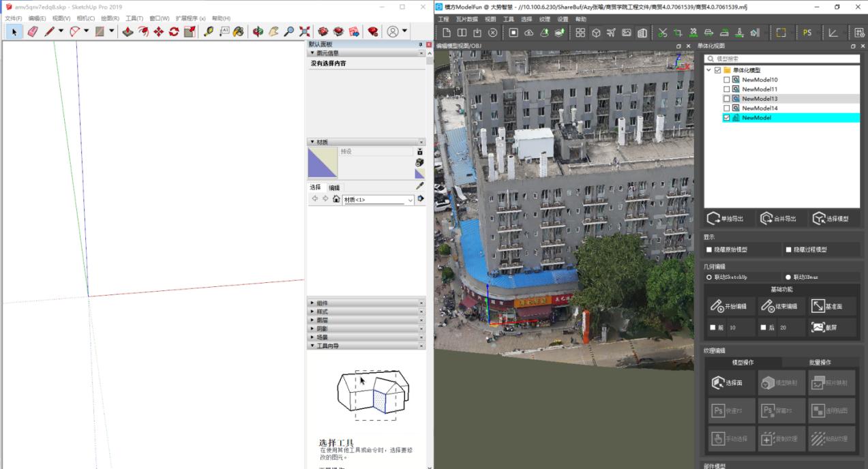Open the 相机(C) menu in SketchUp
The image size is (868, 469).
click(x=86, y=18)
